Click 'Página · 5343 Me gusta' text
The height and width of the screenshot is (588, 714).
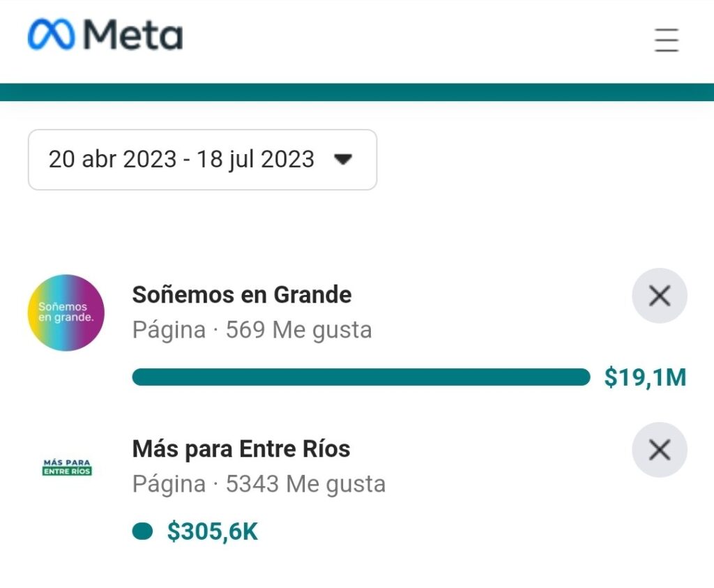(259, 484)
